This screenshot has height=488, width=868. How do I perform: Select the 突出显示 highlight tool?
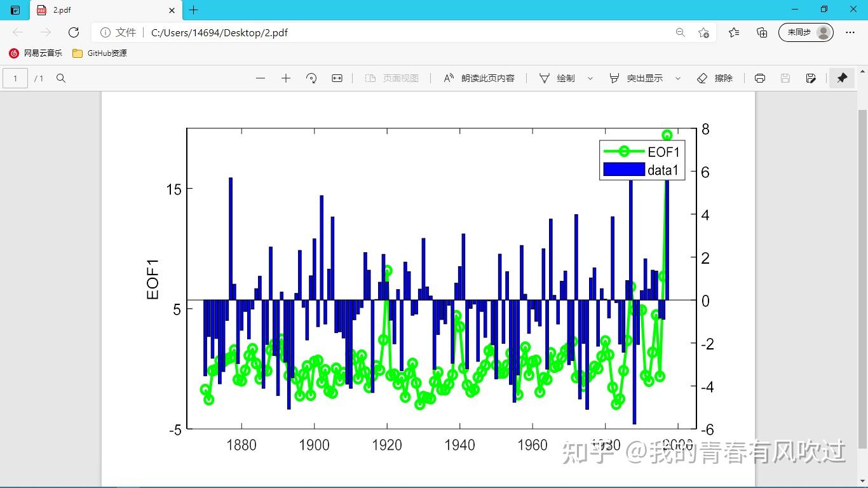pyautogui.click(x=635, y=78)
